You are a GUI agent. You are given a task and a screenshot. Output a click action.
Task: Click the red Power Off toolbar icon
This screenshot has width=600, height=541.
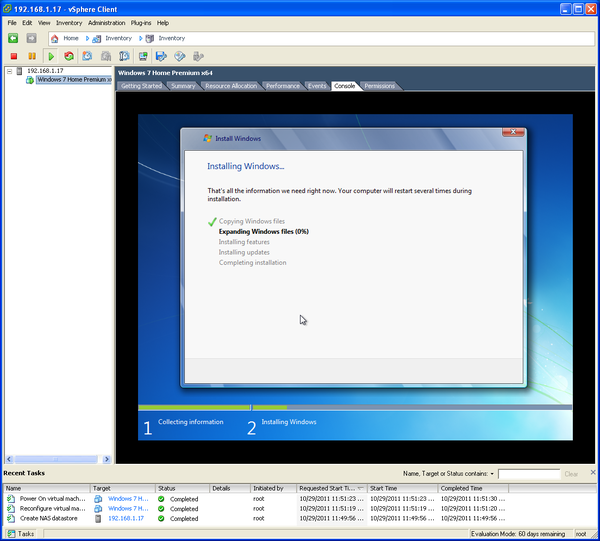coord(14,56)
